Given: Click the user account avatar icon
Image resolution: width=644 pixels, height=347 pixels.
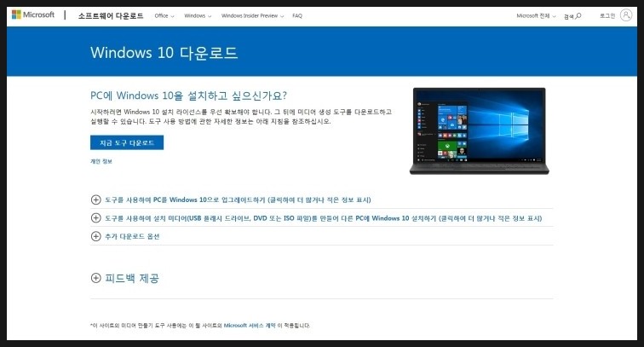Looking at the screenshot, I should (x=626, y=15).
